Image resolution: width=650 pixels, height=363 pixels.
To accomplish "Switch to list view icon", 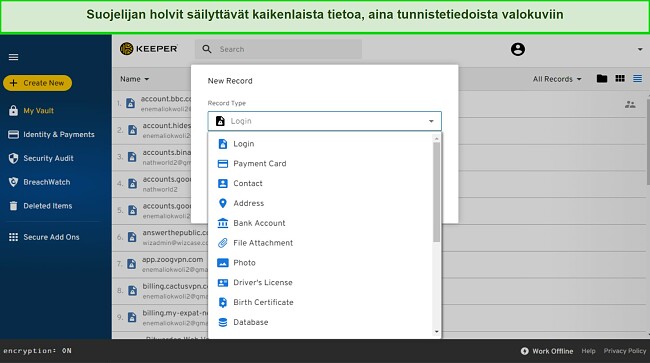I will click(638, 78).
